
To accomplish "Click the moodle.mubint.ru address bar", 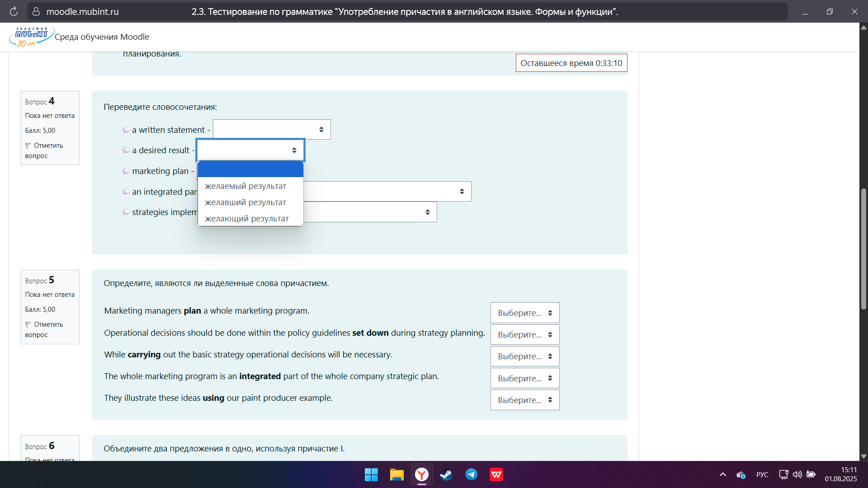I will (x=82, y=12).
